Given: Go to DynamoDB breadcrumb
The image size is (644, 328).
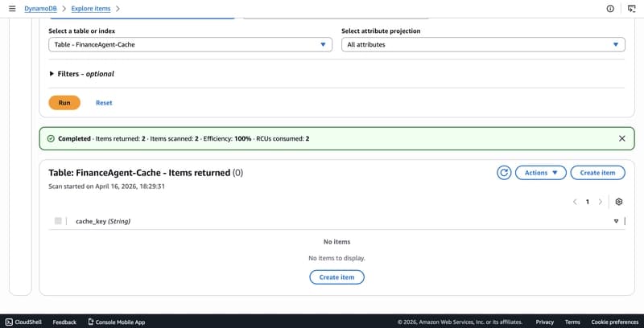Looking at the screenshot, I should pos(40,9).
